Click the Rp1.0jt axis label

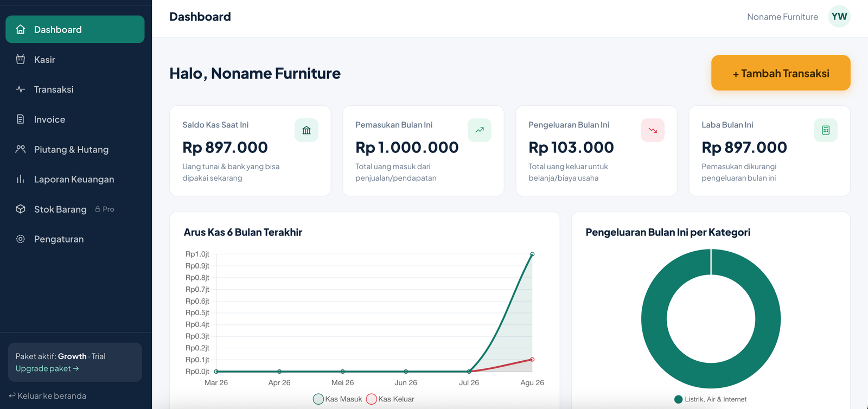197,254
